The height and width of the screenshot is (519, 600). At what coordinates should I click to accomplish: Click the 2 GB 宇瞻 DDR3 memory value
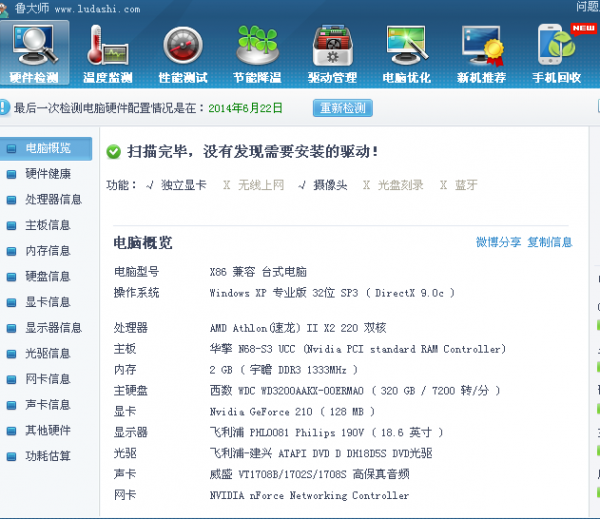click(x=284, y=370)
